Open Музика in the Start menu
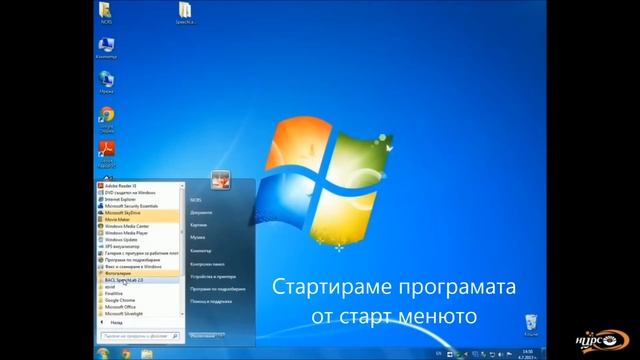This screenshot has height=360, width=640. (198, 237)
